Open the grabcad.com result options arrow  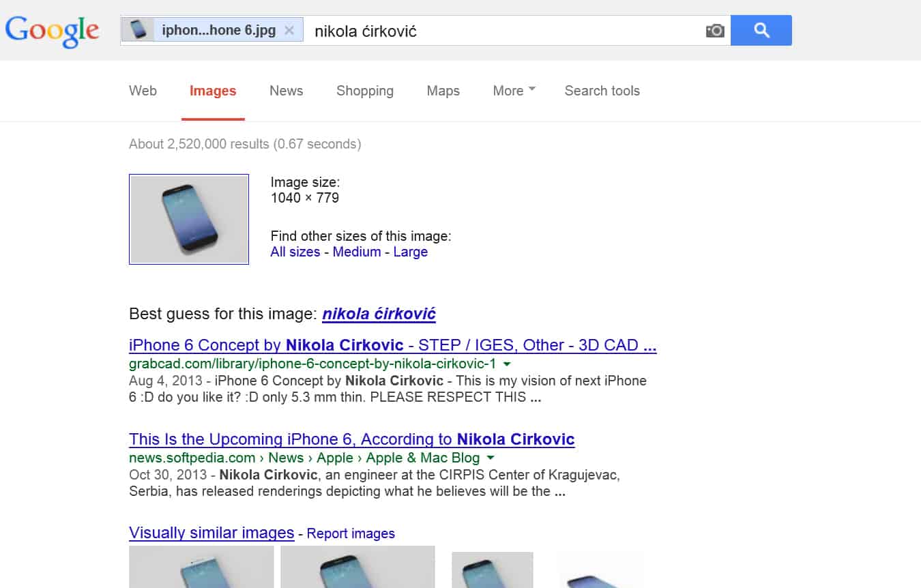tap(507, 364)
